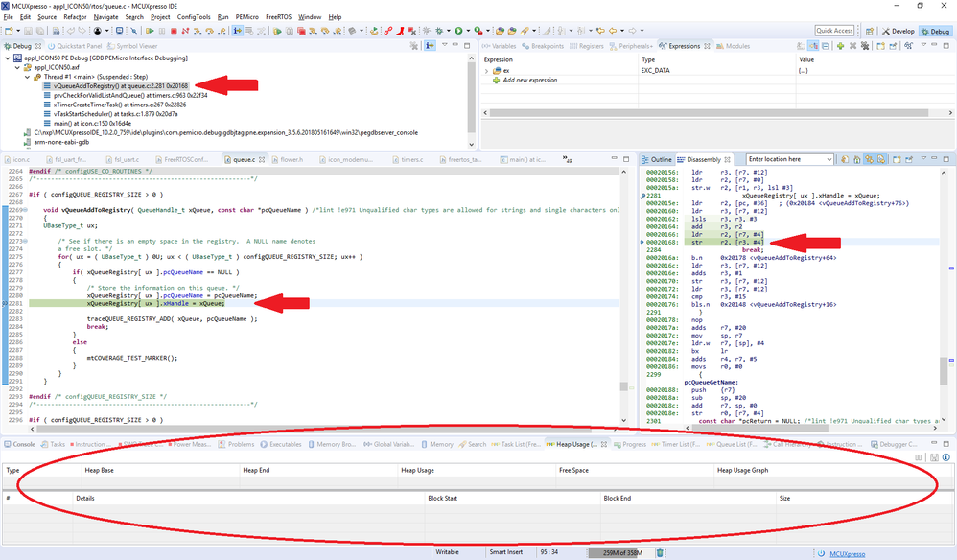Screen dimensions: 957x560
Task: Click the red Terminate debug icon
Action: tap(174, 31)
